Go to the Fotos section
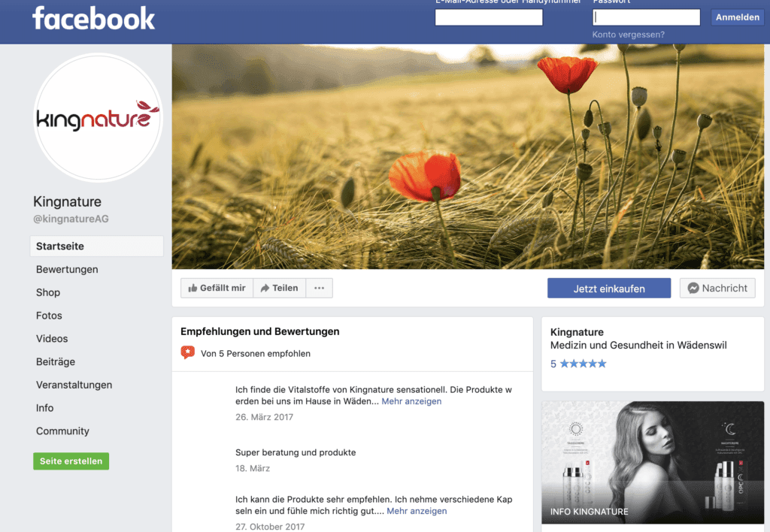Image resolution: width=770 pixels, height=532 pixels. 49,316
